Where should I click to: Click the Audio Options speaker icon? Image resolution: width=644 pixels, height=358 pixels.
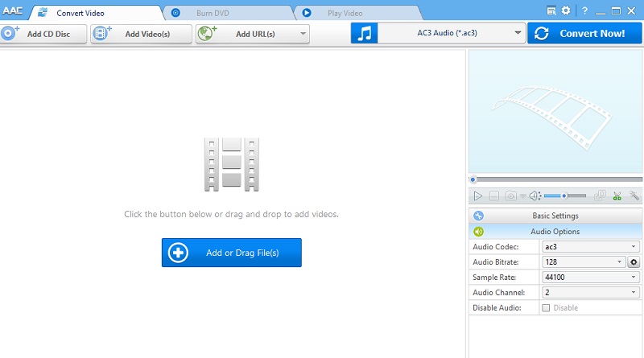click(x=478, y=232)
